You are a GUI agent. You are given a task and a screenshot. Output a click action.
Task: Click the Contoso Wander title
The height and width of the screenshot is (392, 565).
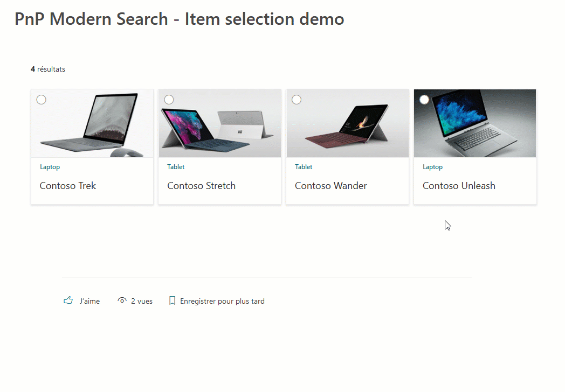331,186
